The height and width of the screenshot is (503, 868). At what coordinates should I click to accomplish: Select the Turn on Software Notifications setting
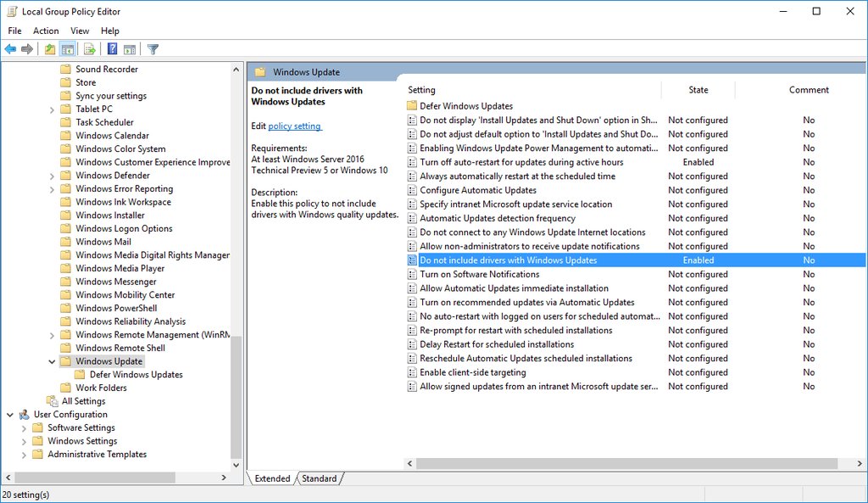[478, 274]
